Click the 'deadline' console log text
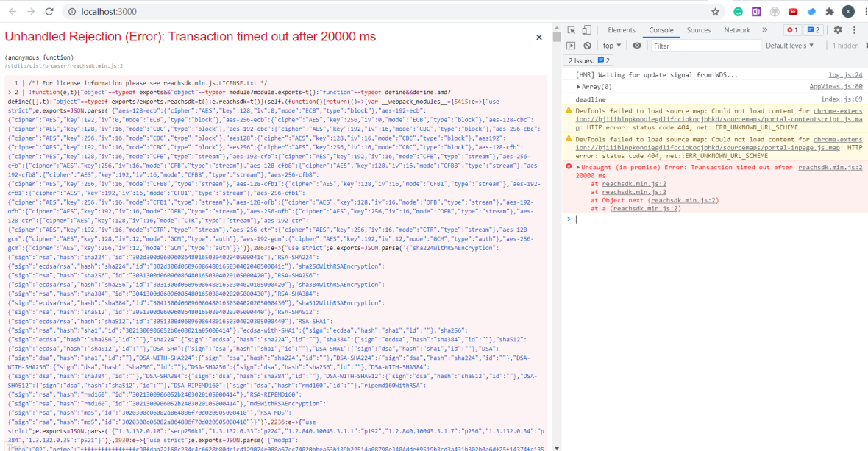Image resolution: width=868 pixels, height=451 pixels. (x=590, y=99)
